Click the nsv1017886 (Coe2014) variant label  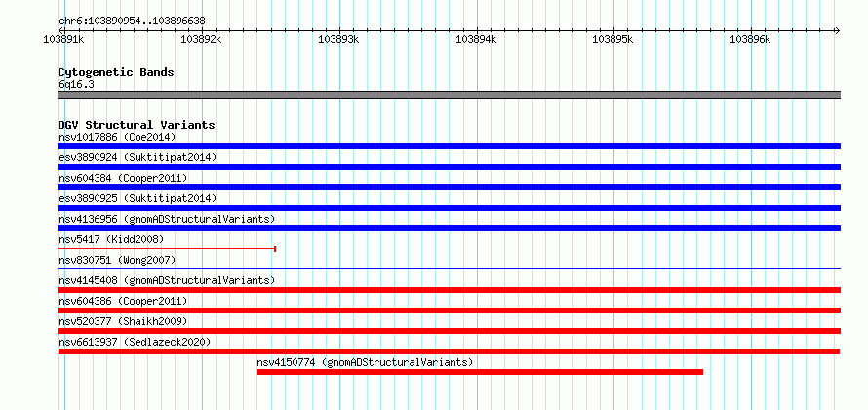click(117, 137)
